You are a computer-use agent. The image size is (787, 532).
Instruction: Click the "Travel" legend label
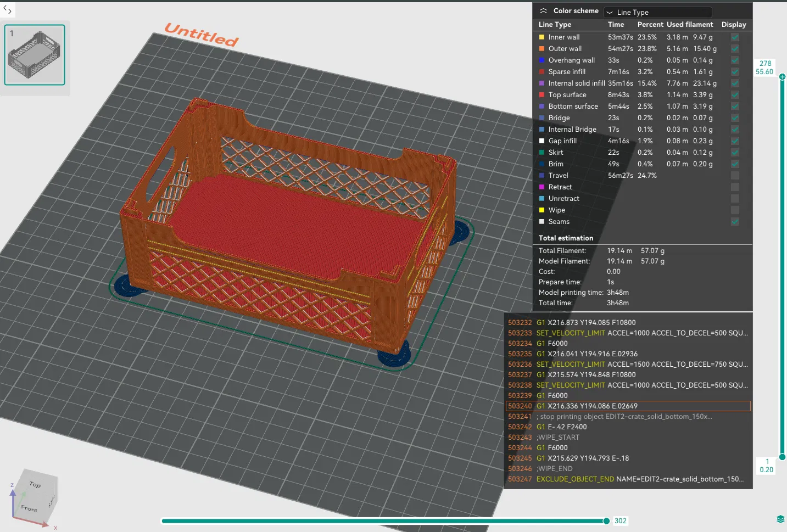558,176
